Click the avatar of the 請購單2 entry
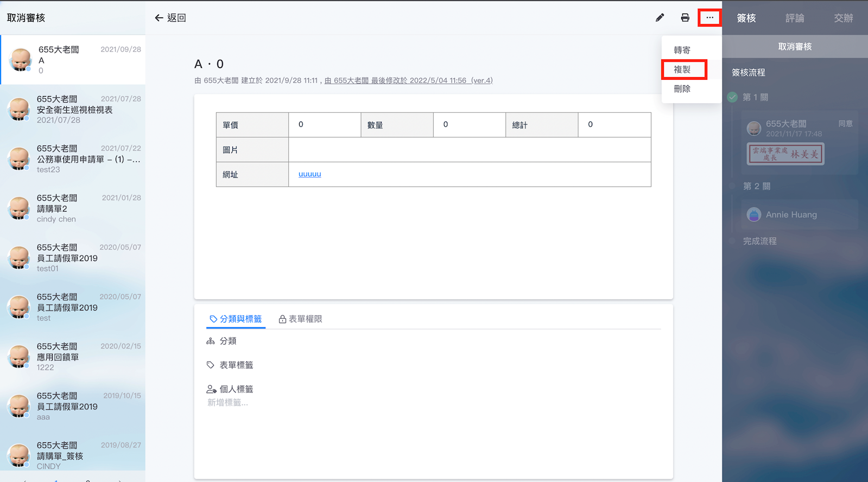This screenshot has width=868, height=482. [19, 208]
